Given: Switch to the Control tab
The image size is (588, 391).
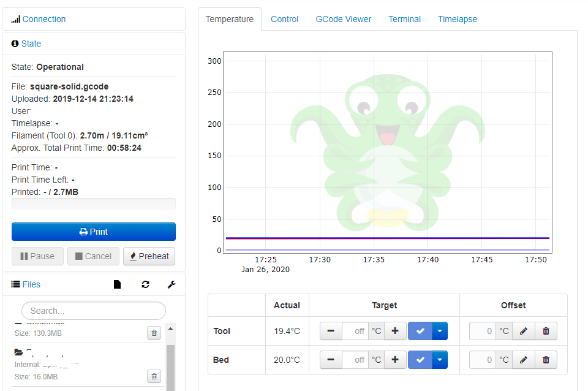Looking at the screenshot, I should [285, 19].
